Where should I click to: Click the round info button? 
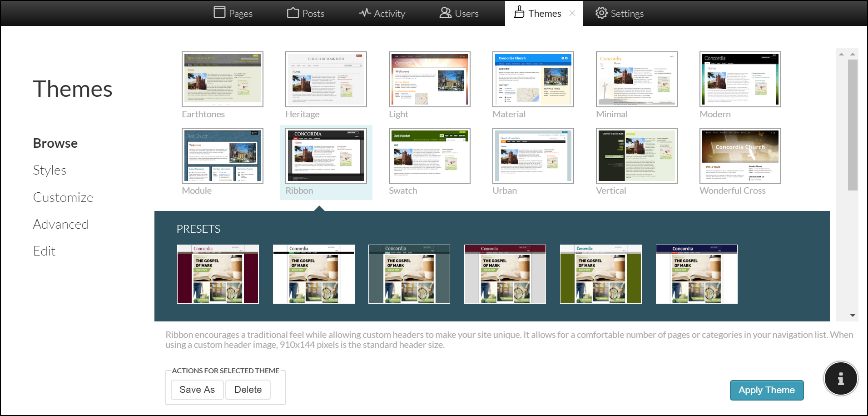click(840, 379)
